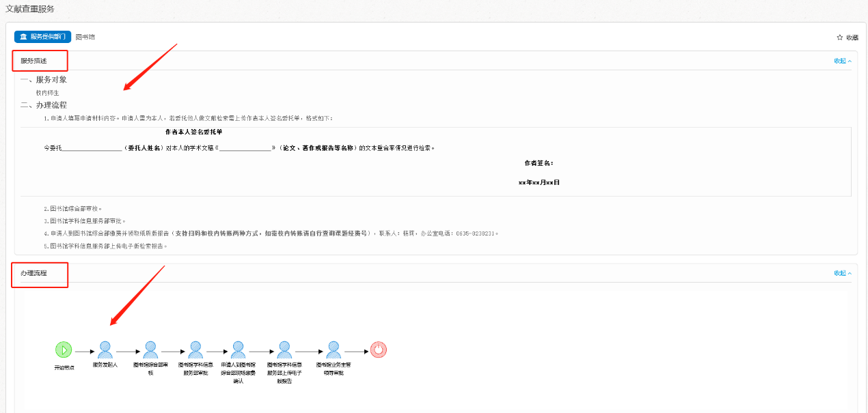Viewport: 868px width, 413px height.
Task: Click the 文献查重服务 page title
Action: pos(30,9)
